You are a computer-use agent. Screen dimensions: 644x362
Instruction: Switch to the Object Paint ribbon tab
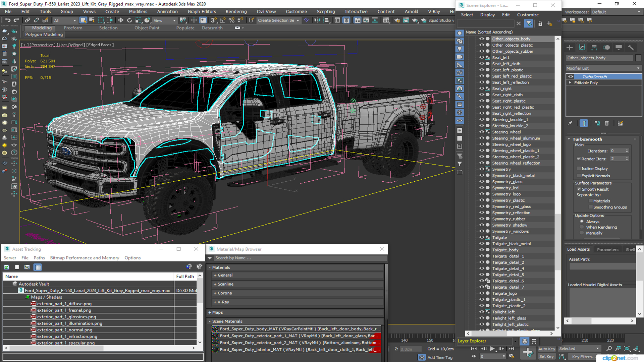pos(147,28)
